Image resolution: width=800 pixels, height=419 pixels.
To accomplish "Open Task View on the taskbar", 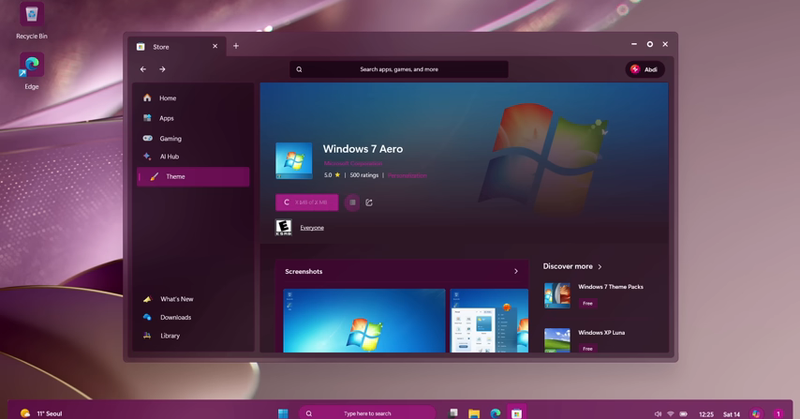I will (453, 413).
